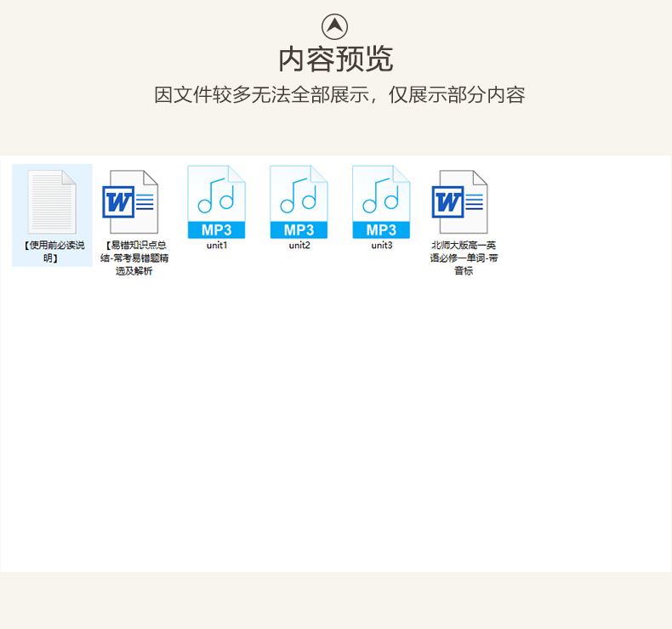This screenshot has width=672, height=629.
Task: Select the 【使用前必读说明】 text file icon
Action: (x=52, y=201)
